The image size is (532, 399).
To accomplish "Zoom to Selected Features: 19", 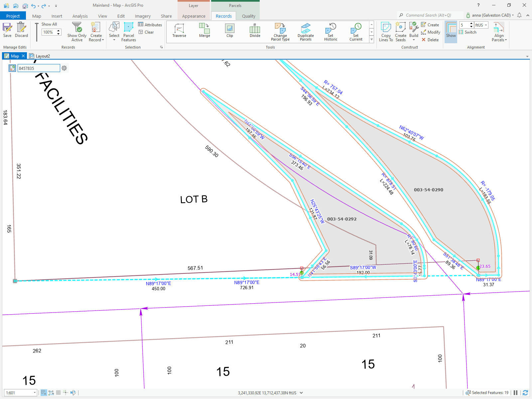I will [x=487, y=393].
